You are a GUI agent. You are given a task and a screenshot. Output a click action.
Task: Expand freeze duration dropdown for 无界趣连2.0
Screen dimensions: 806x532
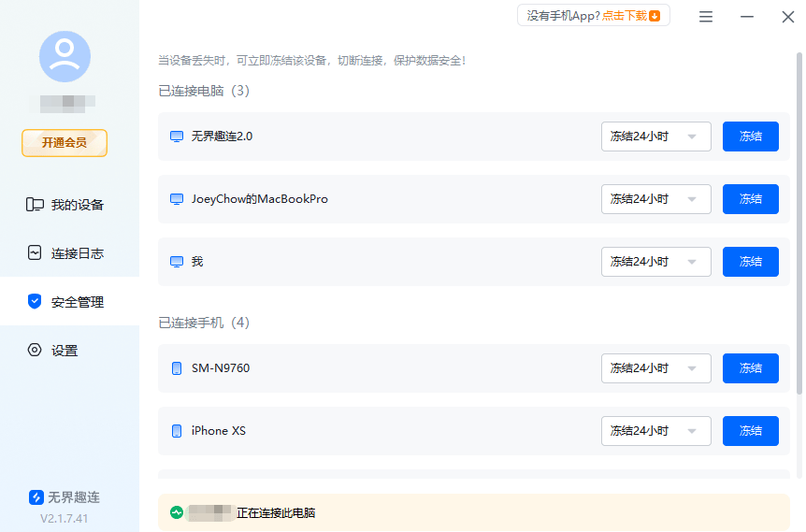coord(655,137)
